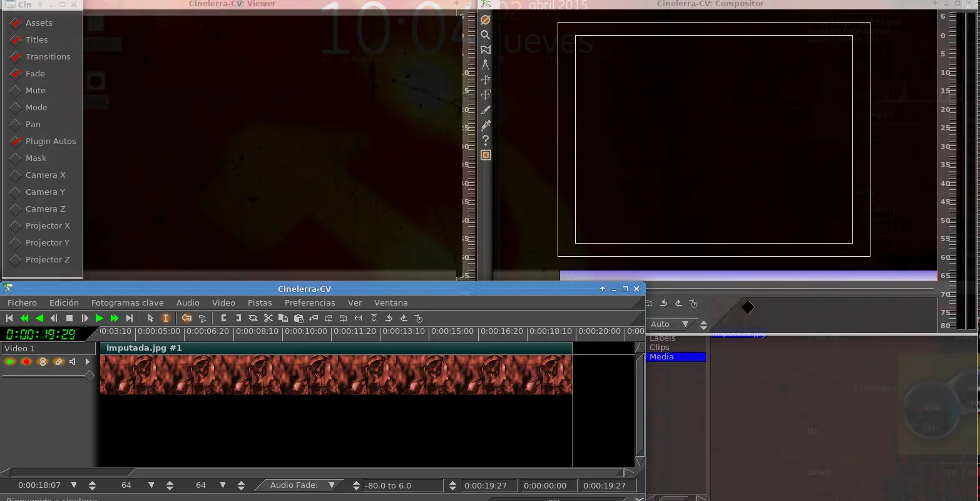
Task: Open the Preferencias menu
Action: (x=310, y=302)
